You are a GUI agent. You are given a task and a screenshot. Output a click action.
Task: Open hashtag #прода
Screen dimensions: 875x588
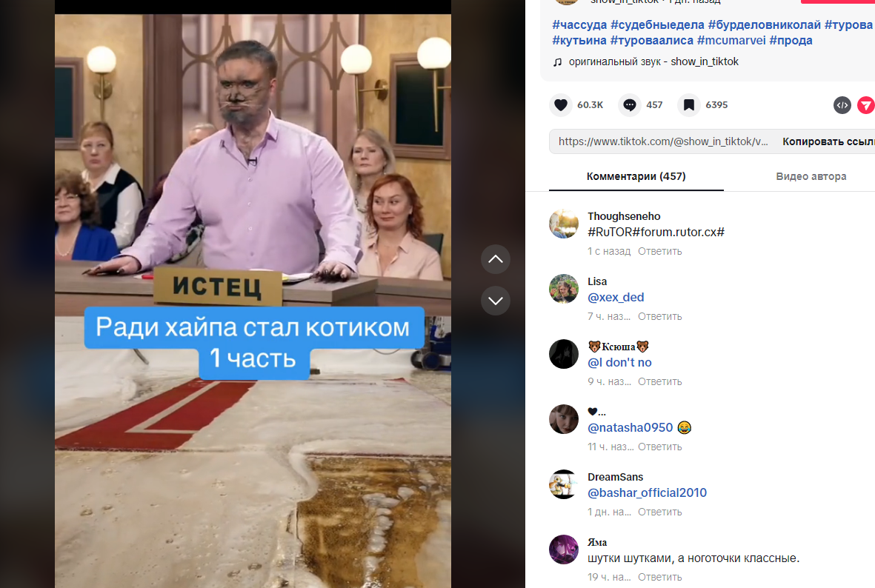(791, 40)
